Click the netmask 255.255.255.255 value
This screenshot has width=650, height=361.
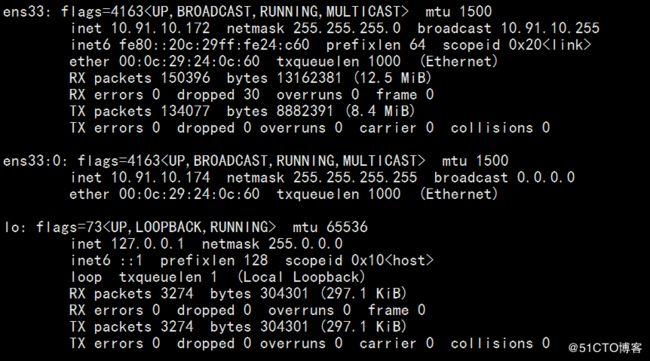355,177
